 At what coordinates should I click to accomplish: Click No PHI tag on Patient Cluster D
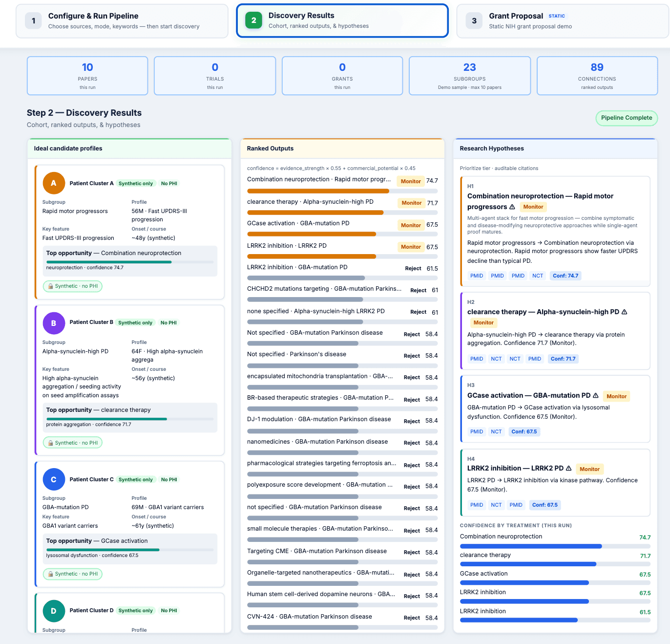pos(169,611)
